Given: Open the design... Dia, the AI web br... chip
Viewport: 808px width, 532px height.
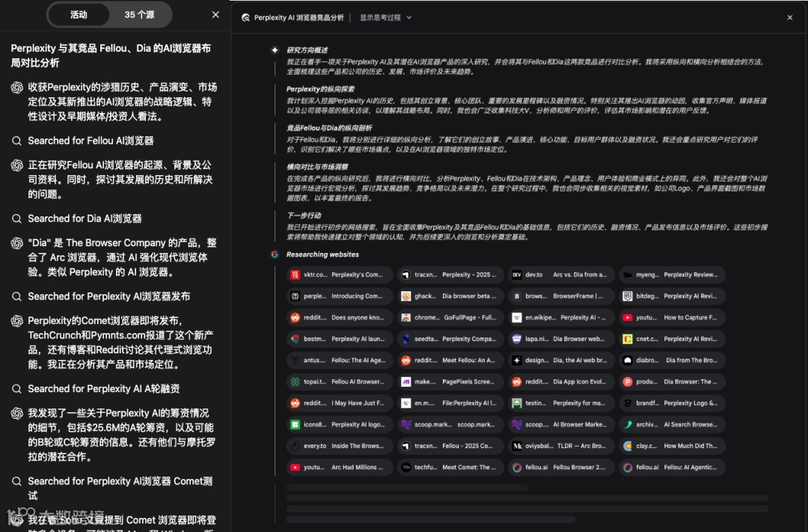Looking at the screenshot, I should coord(561,361).
